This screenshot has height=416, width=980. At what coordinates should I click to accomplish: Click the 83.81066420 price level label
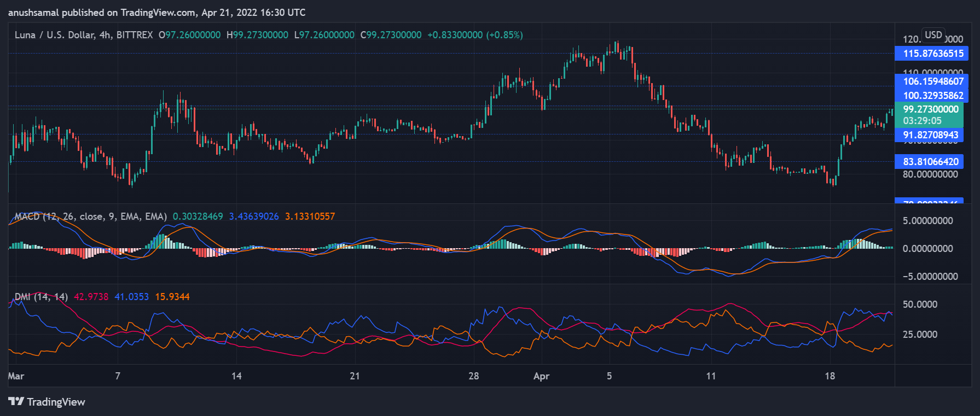(930, 162)
